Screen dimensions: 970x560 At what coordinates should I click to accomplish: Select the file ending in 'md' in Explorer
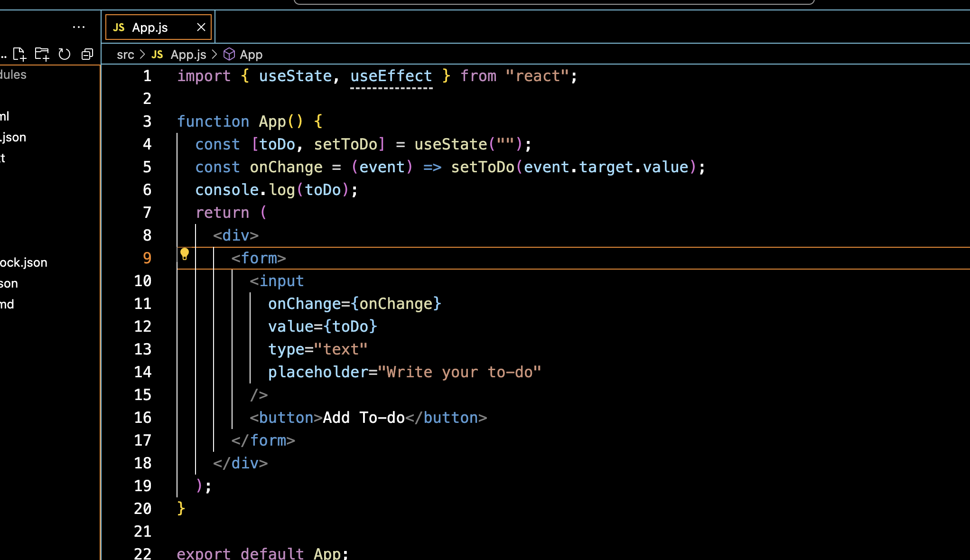click(7, 304)
